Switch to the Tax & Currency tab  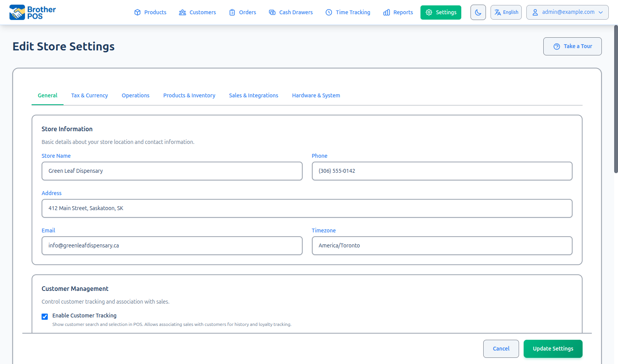89,95
